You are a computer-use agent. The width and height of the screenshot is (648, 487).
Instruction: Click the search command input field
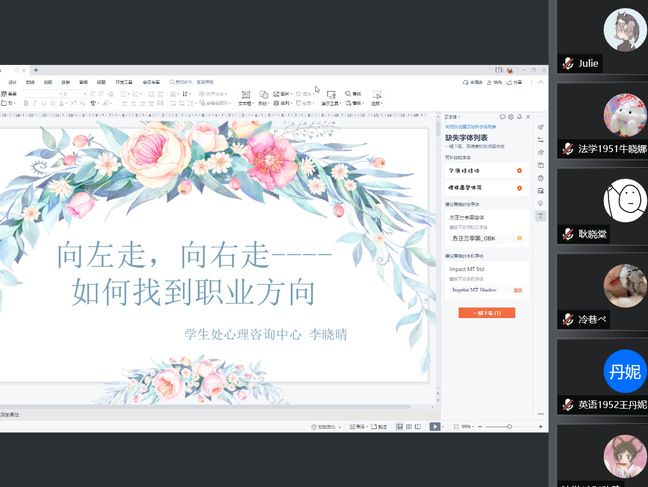(200, 82)
